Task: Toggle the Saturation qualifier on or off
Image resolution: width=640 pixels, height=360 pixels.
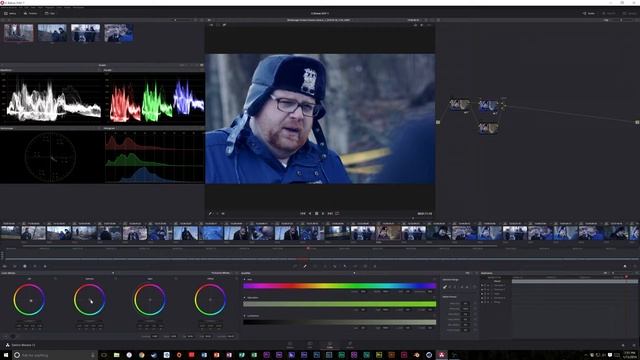Action: coord(245,298)
